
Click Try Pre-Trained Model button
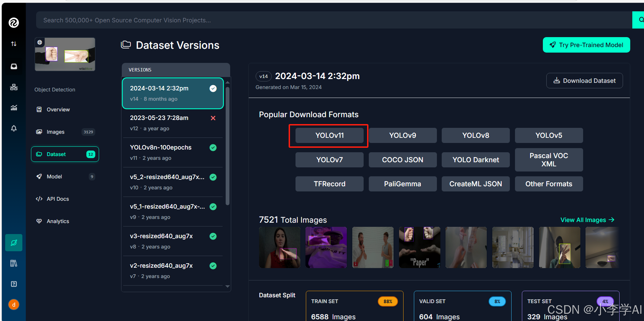tap(586, 45)
